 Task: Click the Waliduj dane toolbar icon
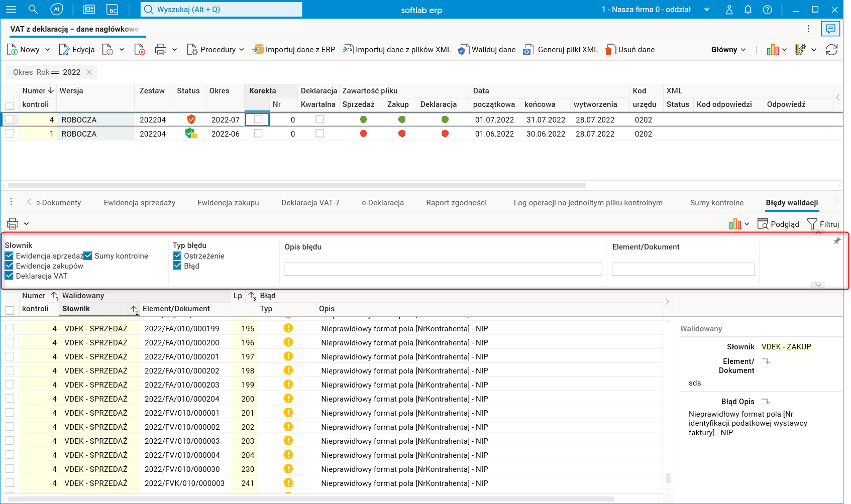point(464,50)
